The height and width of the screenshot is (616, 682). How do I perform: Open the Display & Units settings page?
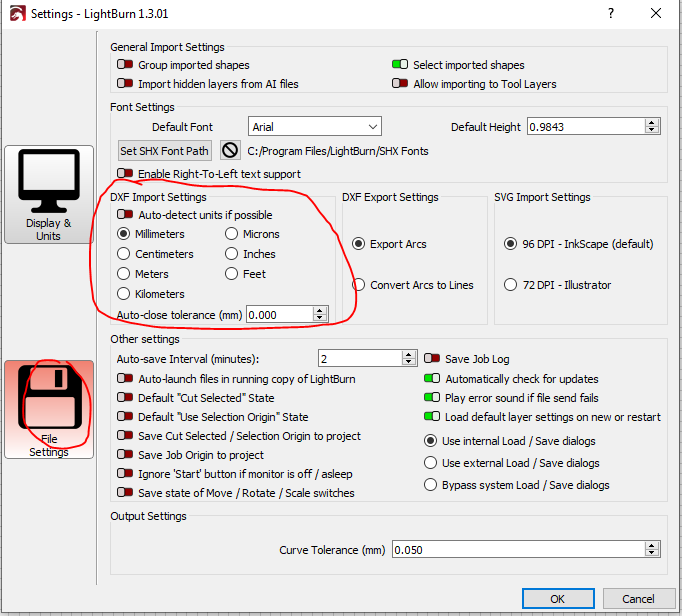[49, 194]
